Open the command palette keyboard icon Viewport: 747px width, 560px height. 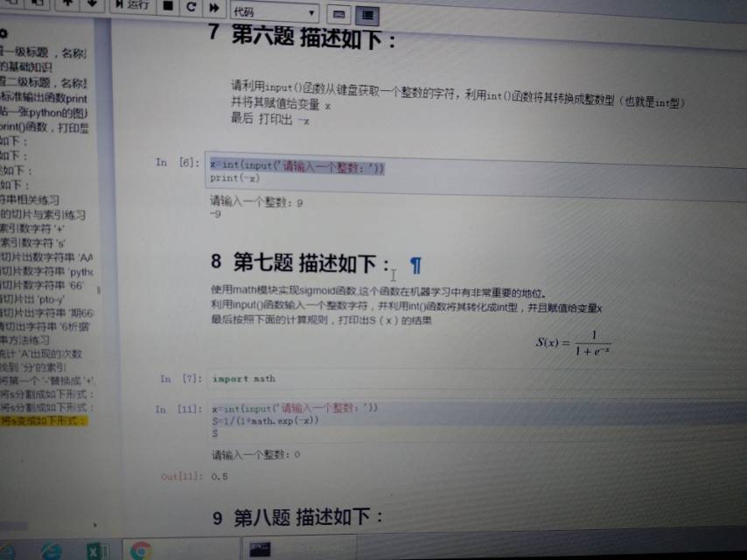pyautogui.click(x=339, y=15)
